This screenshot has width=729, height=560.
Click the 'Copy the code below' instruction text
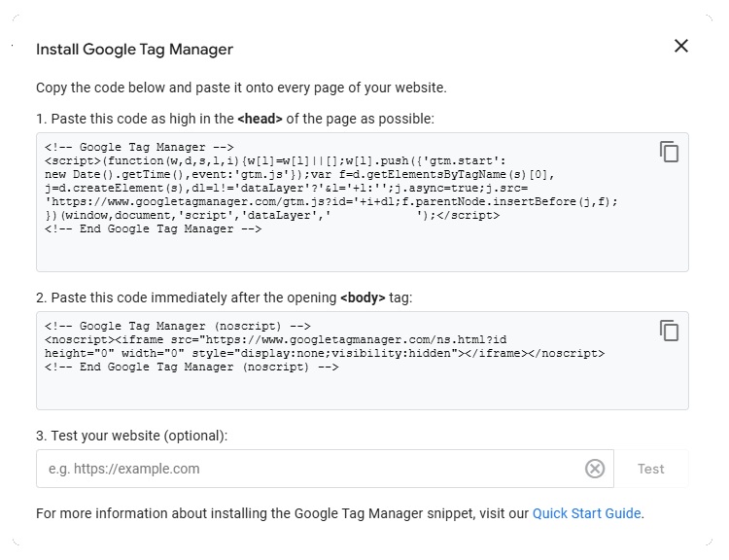coord(241,87)
